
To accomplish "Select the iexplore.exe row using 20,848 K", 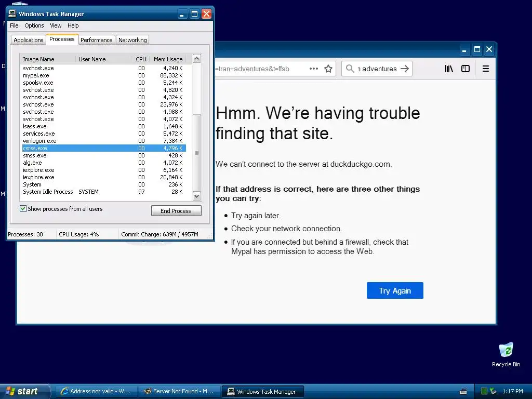I will (103, 177).
